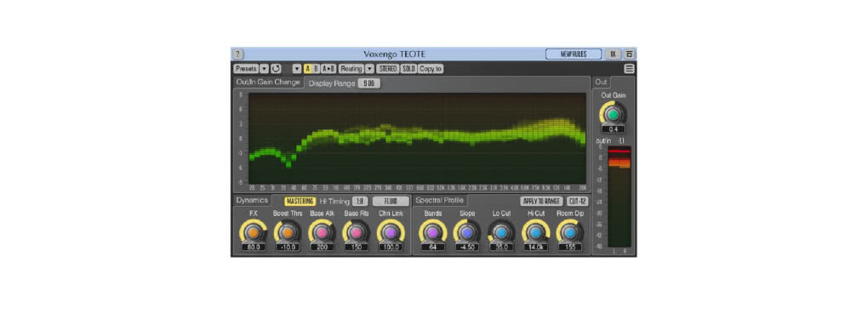This screenshot has width=868, height=325.
Task: Open the Display Range 9 dB selector
Action: [x=369, y=83]
